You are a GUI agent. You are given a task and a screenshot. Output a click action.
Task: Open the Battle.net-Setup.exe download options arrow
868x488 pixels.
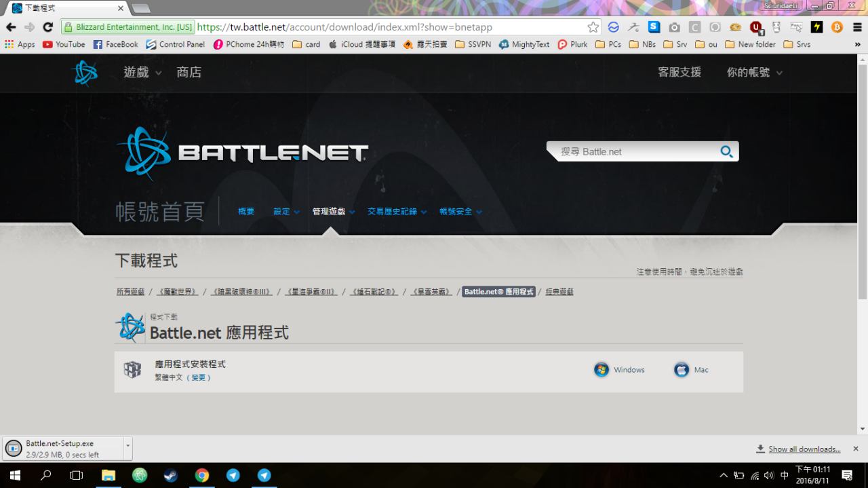[128, 448]
